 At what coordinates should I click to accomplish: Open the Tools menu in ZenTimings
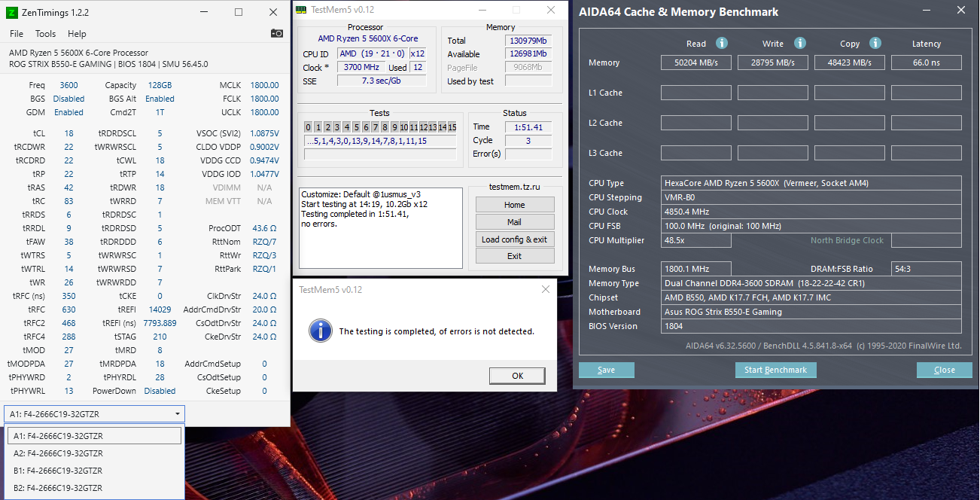click(45, 34)
